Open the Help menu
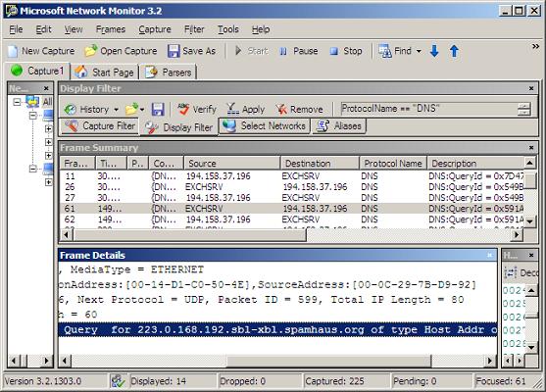Viewport: 546px width, 392px height. [261, 29]
